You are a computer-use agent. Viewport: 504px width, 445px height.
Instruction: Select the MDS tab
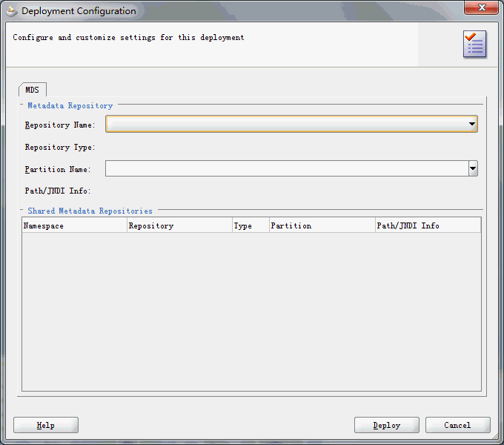point(33,90)
